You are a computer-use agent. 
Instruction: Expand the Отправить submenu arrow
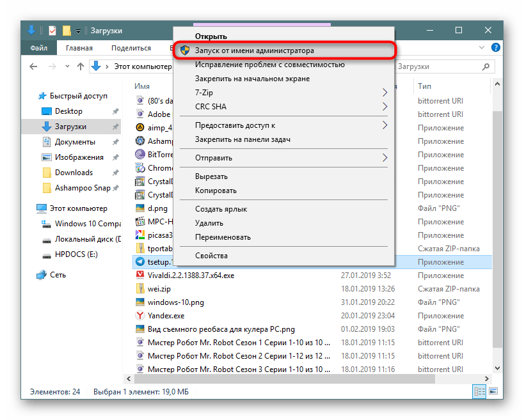pos(385,158)
